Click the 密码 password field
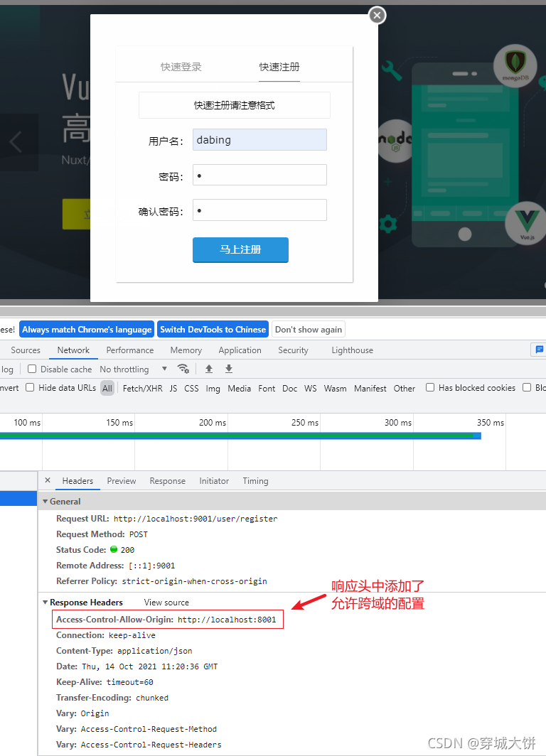Viewport: 546px width, 756px height. click(259, 175)
